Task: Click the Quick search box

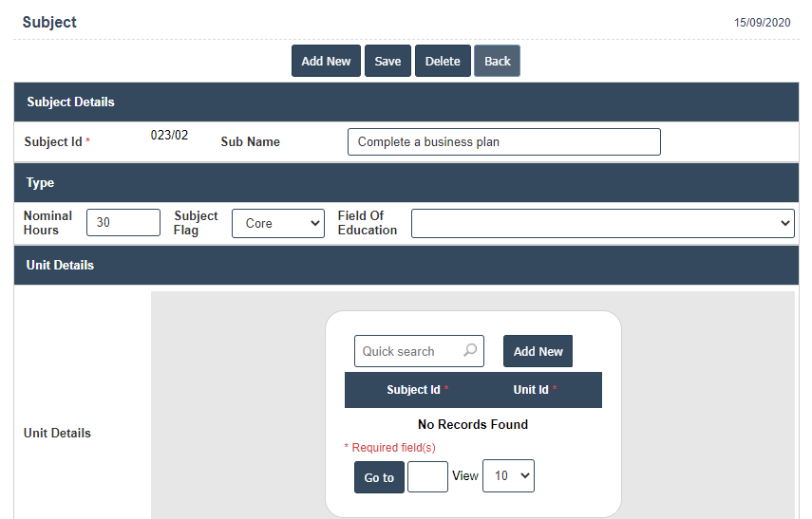Action: 410,351
